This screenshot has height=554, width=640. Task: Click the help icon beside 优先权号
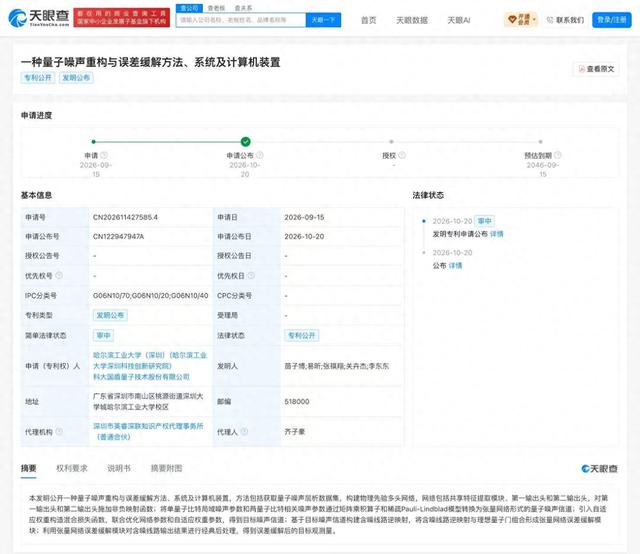point(59,276)
